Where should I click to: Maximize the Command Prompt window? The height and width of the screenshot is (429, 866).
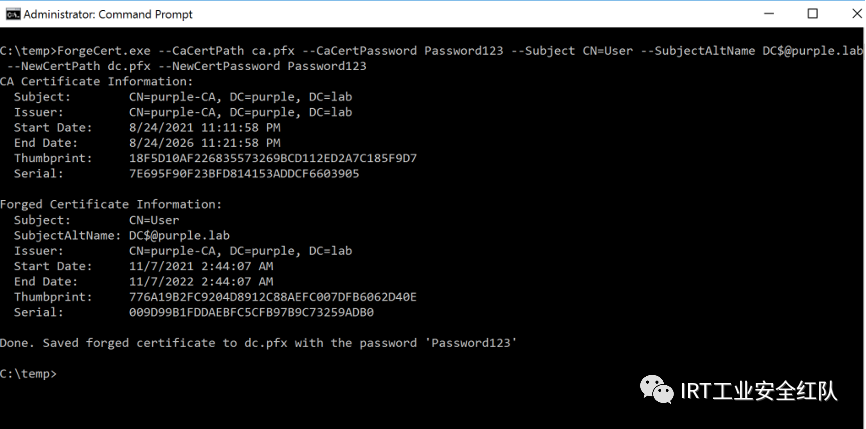pyautogui.click(x=812, y=14)
